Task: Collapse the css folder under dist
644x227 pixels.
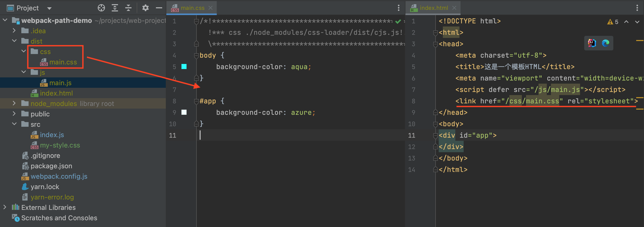Action: [x=24, y=51]
